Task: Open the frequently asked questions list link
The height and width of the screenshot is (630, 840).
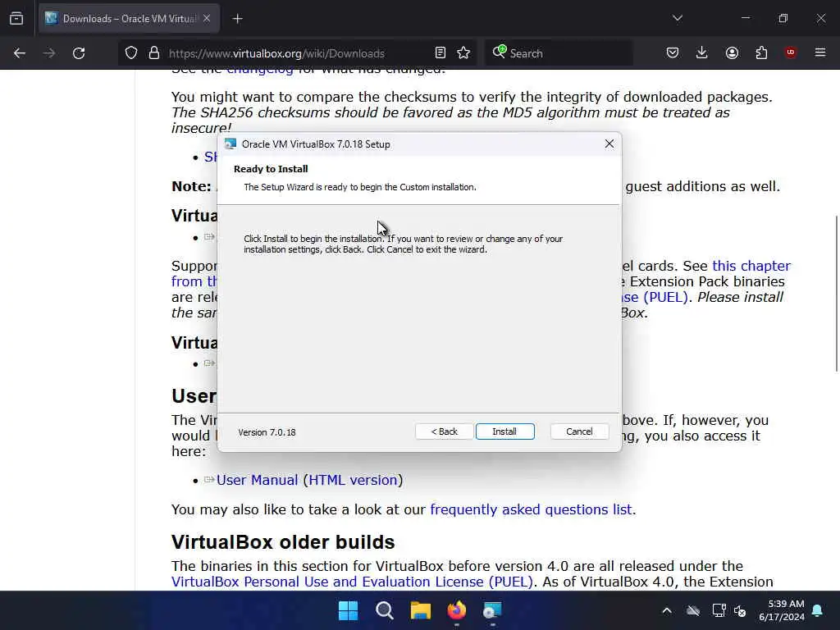Action: click(531, 509)
